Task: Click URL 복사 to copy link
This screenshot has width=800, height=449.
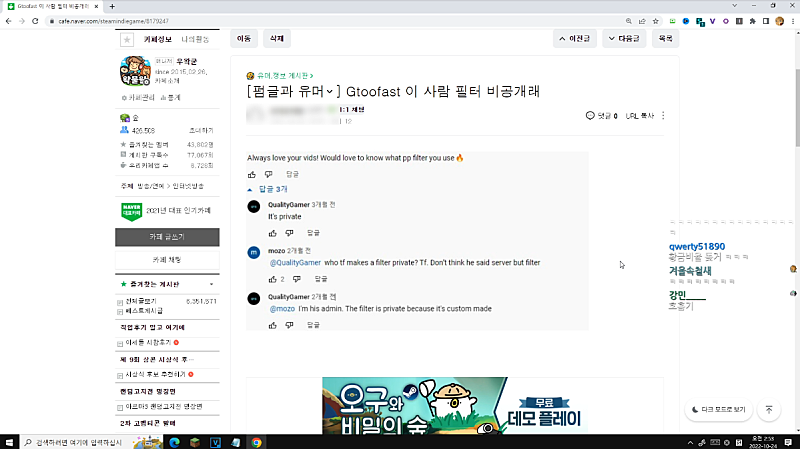Action: point(640,116)
